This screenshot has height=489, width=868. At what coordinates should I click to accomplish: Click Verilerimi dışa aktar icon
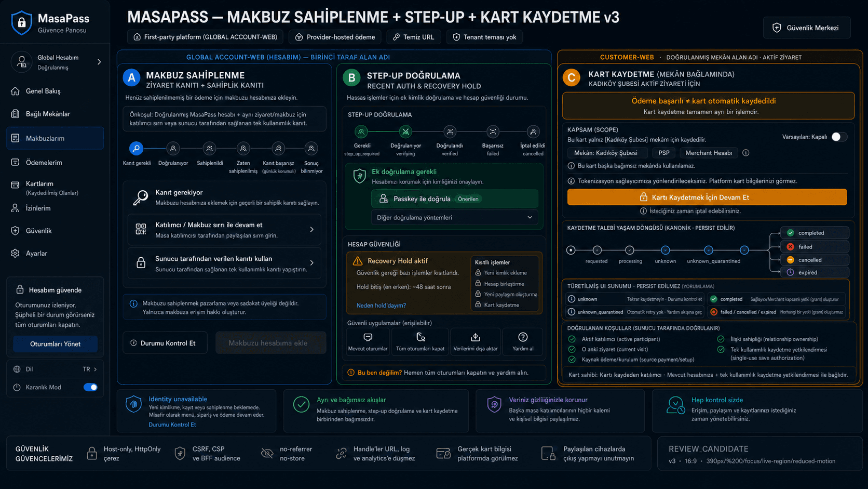(x=475, y=337)
